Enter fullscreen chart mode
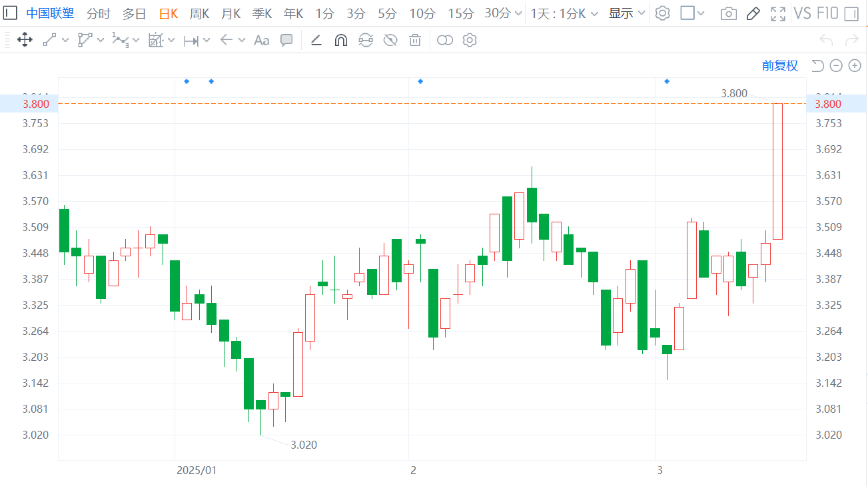The height and width of the screenshot is (486, 868). tap(777, 13)
